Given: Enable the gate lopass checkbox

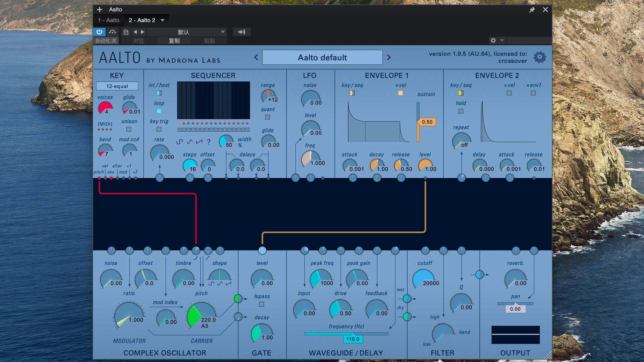Looking at the screenshot, I should [x=262, y=304].
